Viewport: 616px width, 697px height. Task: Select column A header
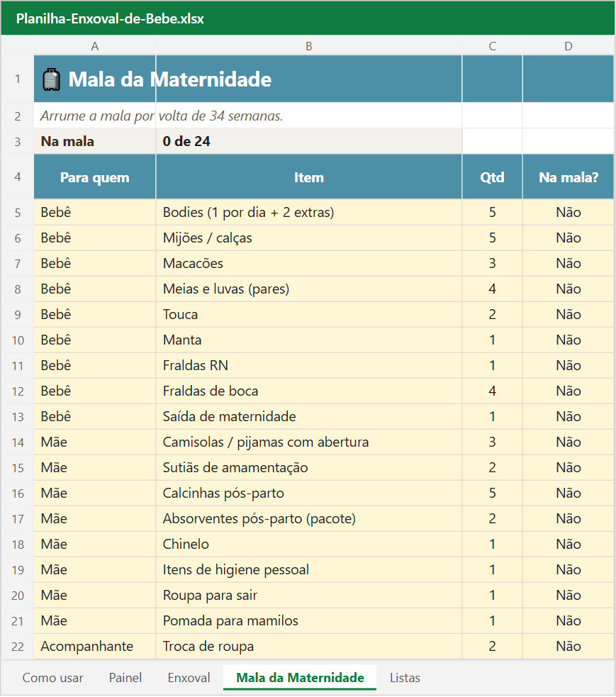pos(95,46)
